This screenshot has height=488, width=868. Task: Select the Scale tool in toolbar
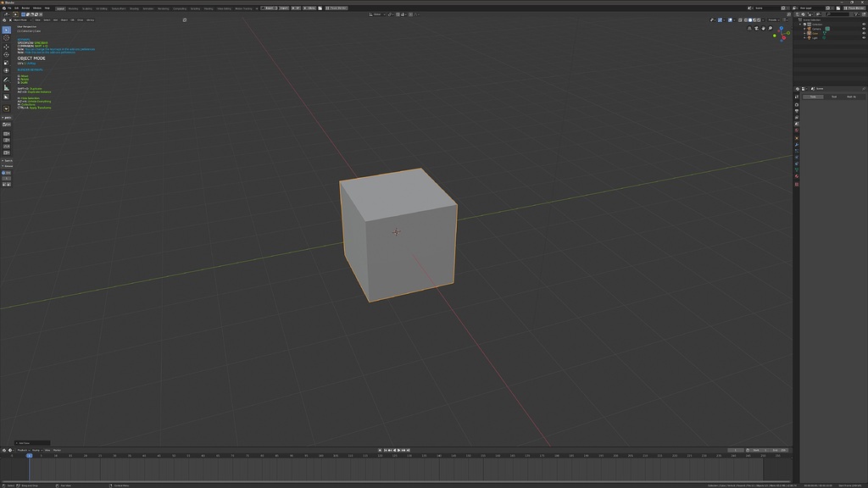pos(6,63)
